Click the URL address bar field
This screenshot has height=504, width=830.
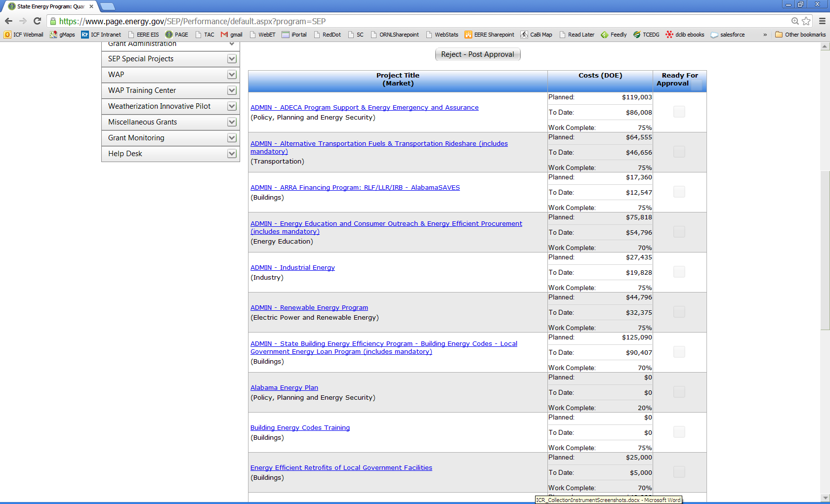pyautogui.click(x=395, y=21)
